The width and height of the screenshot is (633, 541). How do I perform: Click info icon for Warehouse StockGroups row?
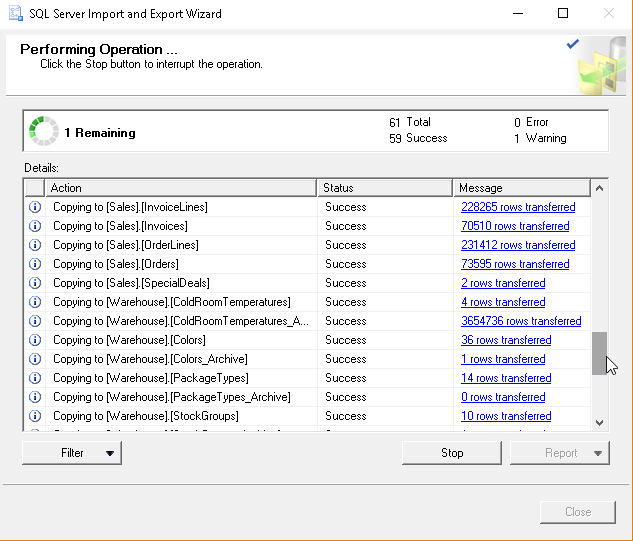35,416
